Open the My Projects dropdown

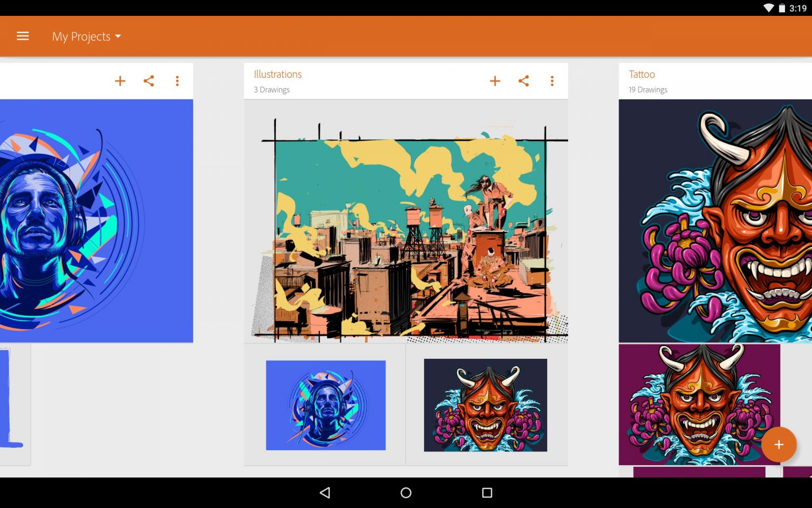point(86,36)
